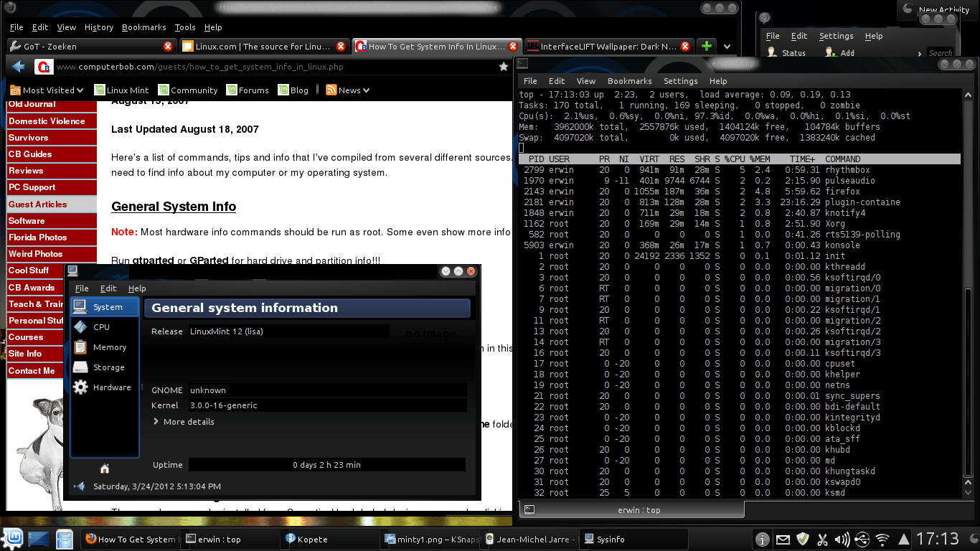Image resolution: width=980 pixels, height=551 pixels.
Task: Open the mail envelope tray icon
Action: pyautogui.click(x=783, y=539)
